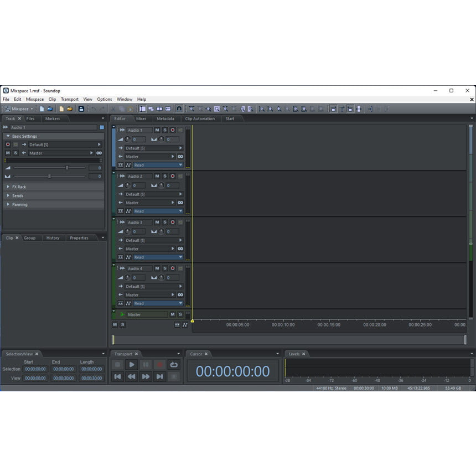Viewport: 476px width, 476px height.
Task: Open the Default [S] input selector on Audio 2
Action: 153,194
